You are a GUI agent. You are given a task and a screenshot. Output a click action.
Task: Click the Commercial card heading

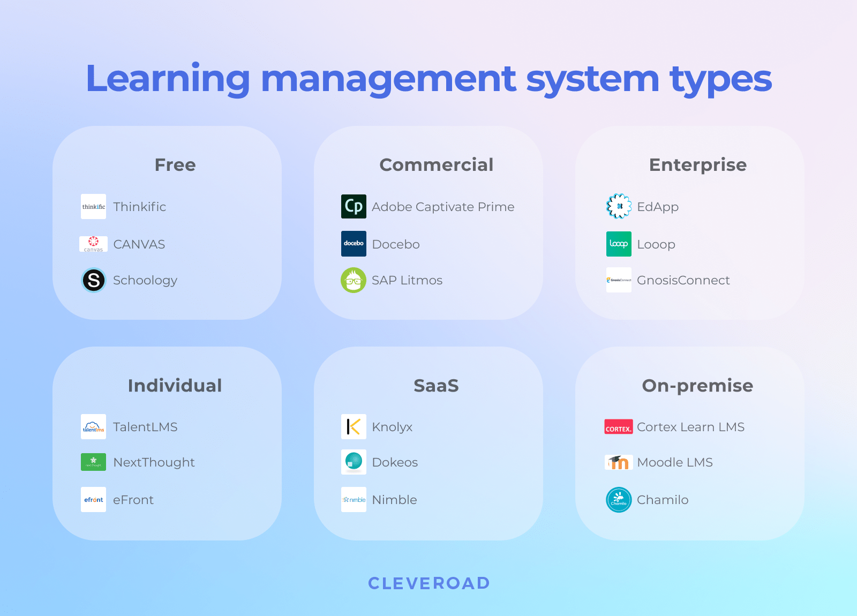pos(437,165)
